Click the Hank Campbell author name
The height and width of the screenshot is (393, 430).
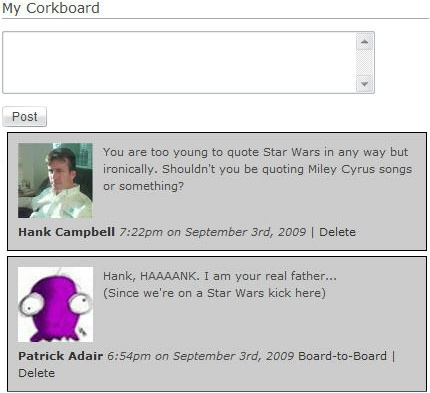tap(66, 232)
